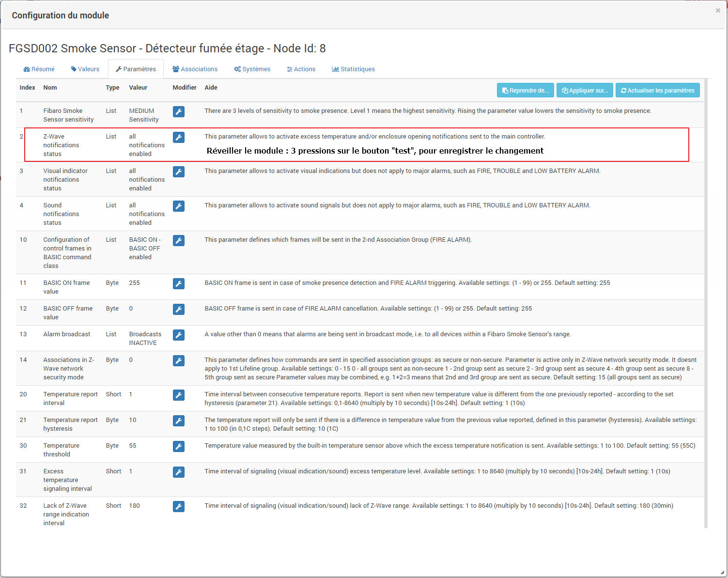
Task: Select 'BASIC OFF frame value' name cell
Action: (68, 313)
